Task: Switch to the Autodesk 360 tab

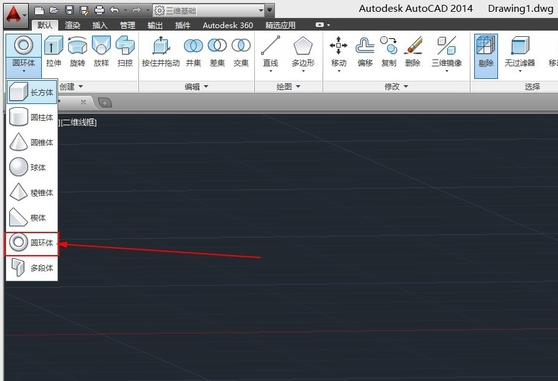Action: [228, 25]
